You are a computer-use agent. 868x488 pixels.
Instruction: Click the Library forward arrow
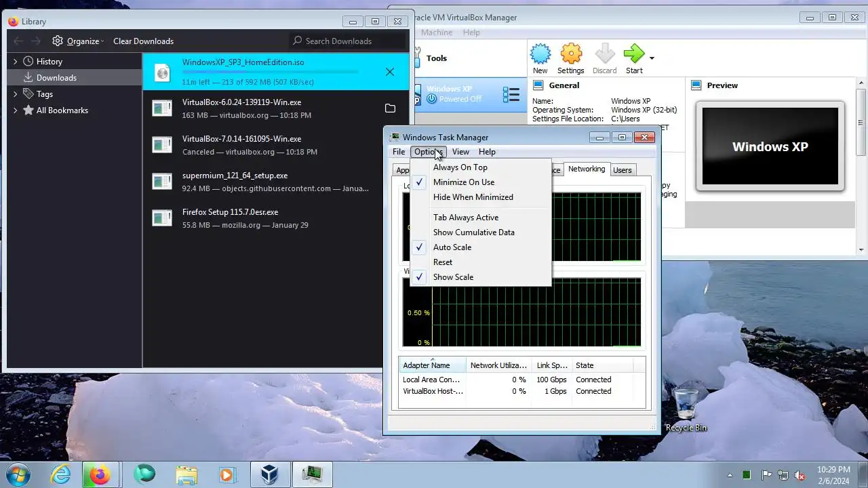click(x=36, y=41)
